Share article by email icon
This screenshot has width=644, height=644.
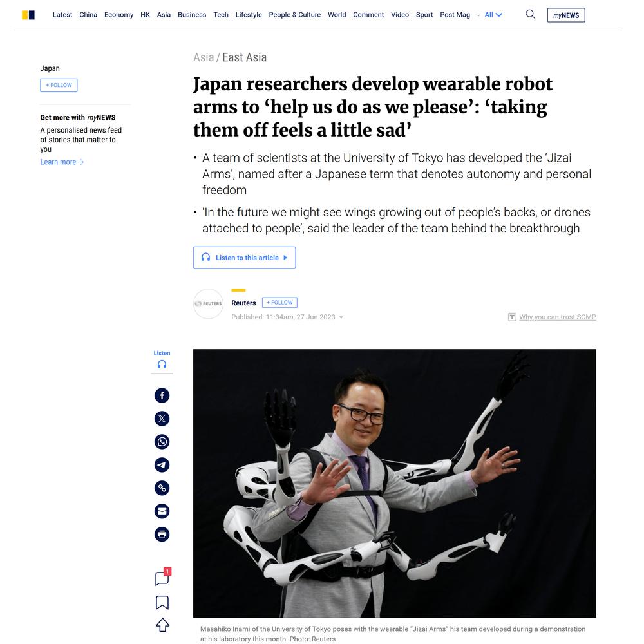pyautogui.click(x=162, y=511)
